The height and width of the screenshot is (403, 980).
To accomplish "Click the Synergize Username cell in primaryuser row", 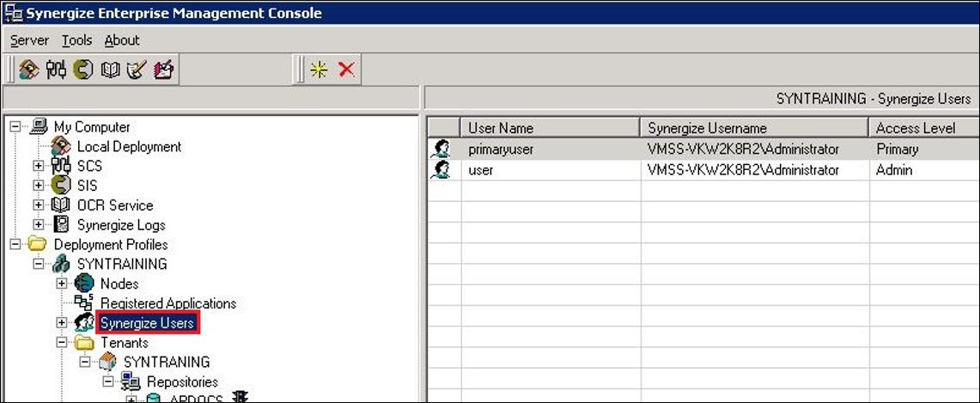I will [755, 150].
